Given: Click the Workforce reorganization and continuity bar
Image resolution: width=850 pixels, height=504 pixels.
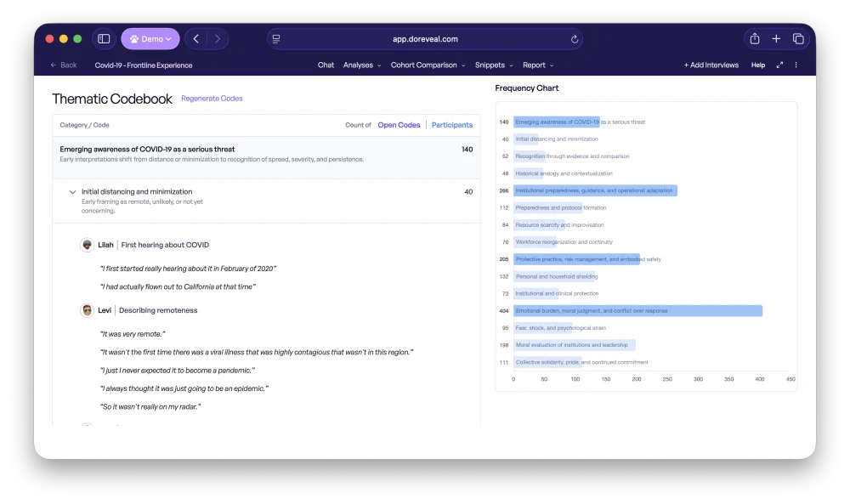Looking at the screenshot, I should click(535, 242).
